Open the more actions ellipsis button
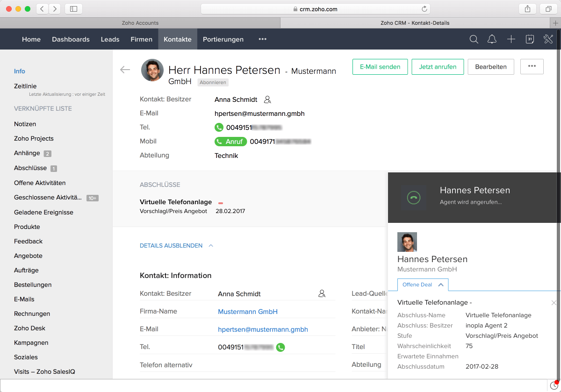561x392 pixels. pos(532,66)
